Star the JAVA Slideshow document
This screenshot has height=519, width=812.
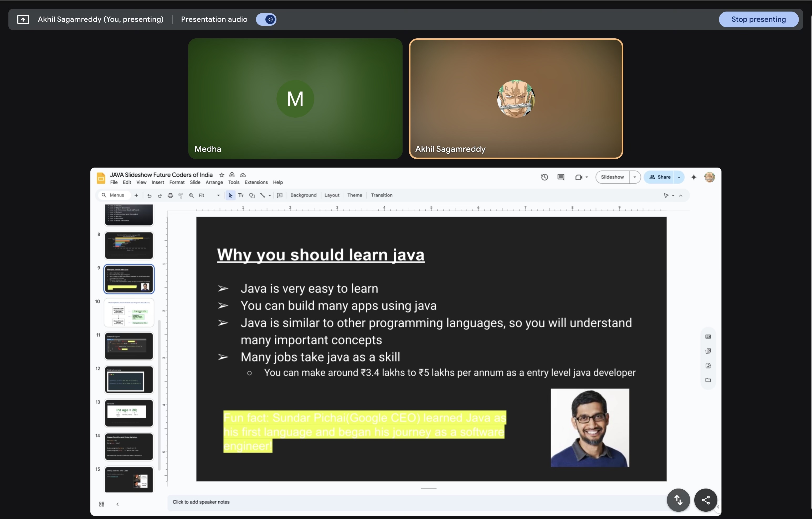pyautogui.click(x=222, y=175)
